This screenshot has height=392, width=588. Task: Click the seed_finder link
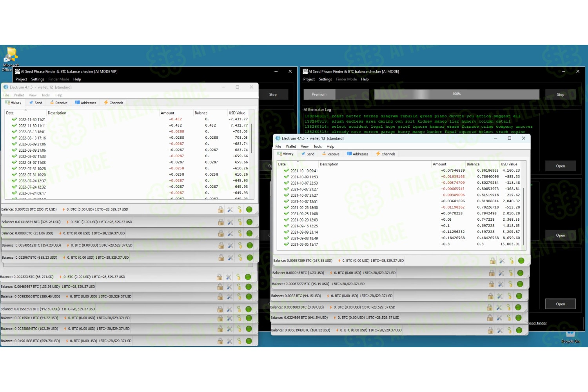tap(537, 323)
